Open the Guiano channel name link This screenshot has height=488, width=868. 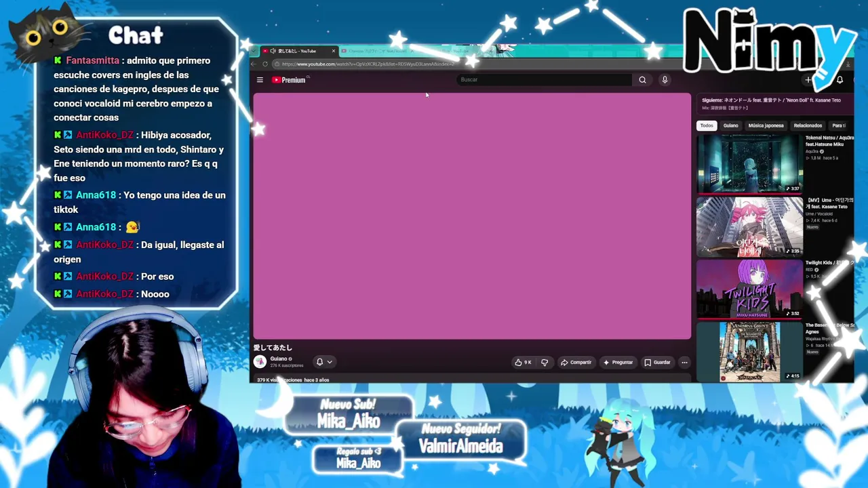click(279, 359)
